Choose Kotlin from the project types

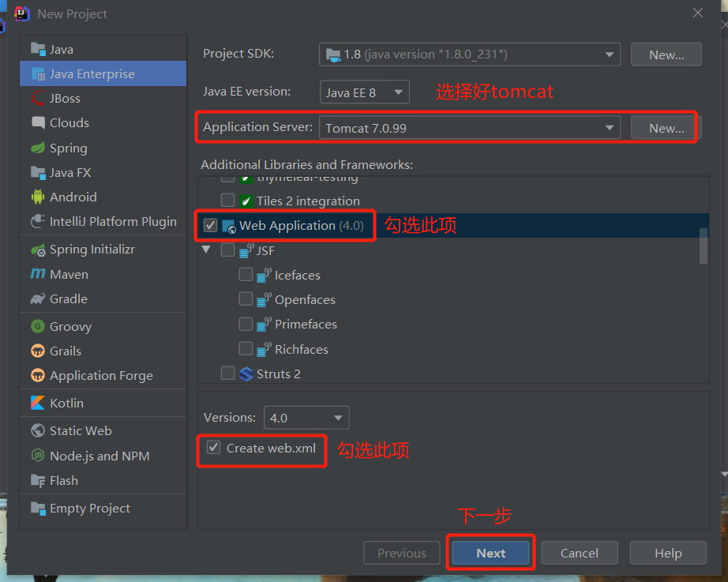click(103, 403)
